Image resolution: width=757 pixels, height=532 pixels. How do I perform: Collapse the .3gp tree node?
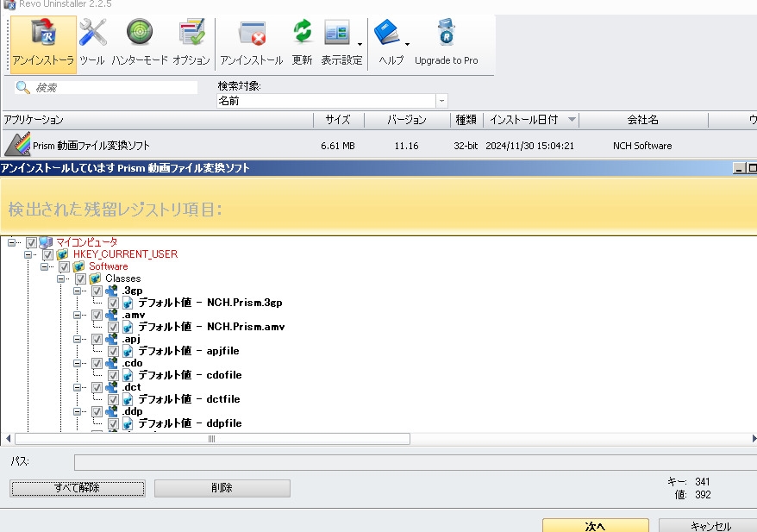pyautogui.click(x=78, y=291)
